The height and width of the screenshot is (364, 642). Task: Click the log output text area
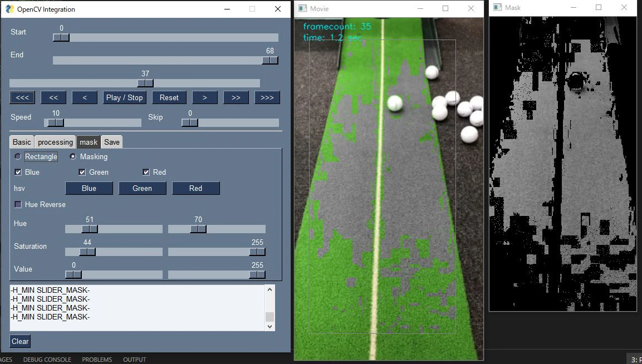(x=138, y=308)
